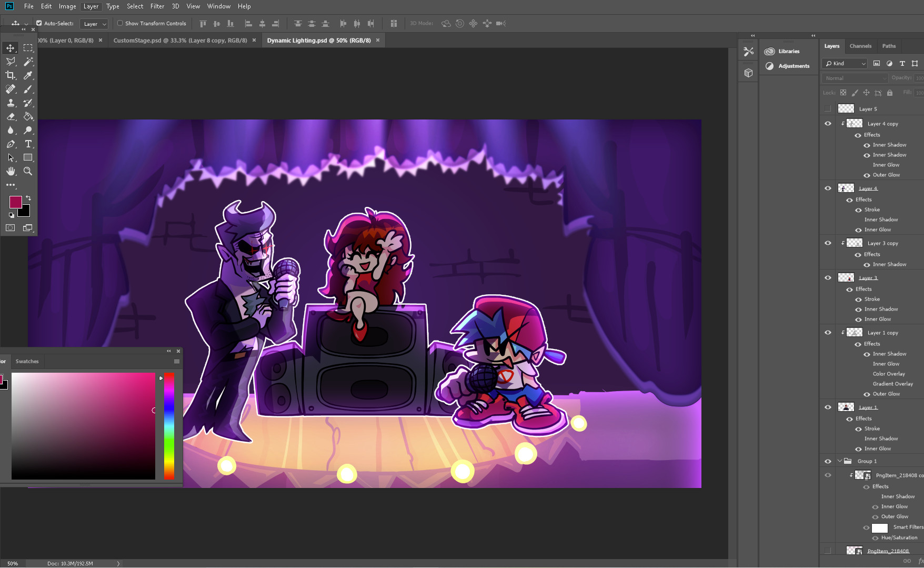Enable Show Transform Controls

tap(120, 23)
